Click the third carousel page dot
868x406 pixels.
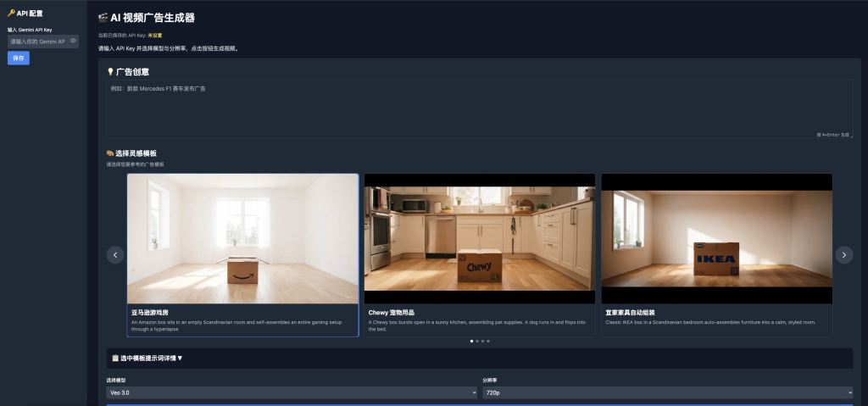pyautogui.click(x=482, y=342)
